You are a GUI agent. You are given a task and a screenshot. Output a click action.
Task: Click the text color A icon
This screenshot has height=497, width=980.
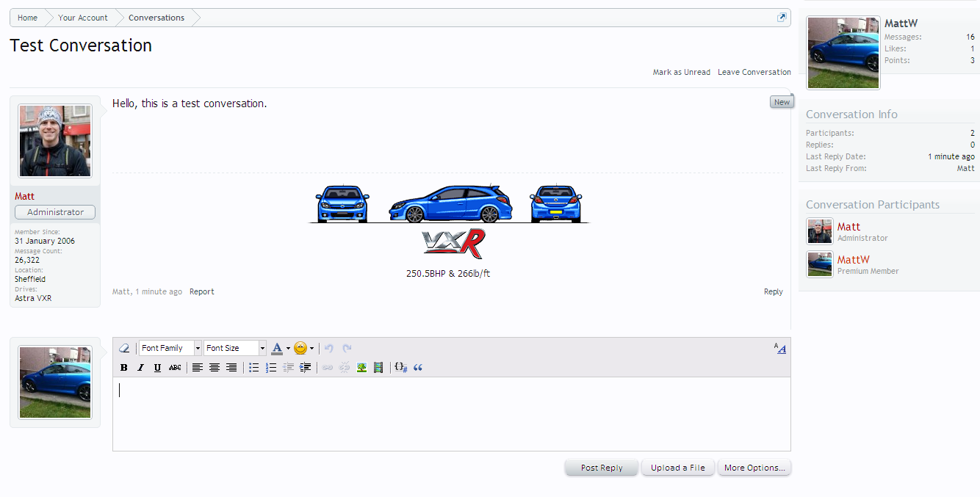[277, 348]
